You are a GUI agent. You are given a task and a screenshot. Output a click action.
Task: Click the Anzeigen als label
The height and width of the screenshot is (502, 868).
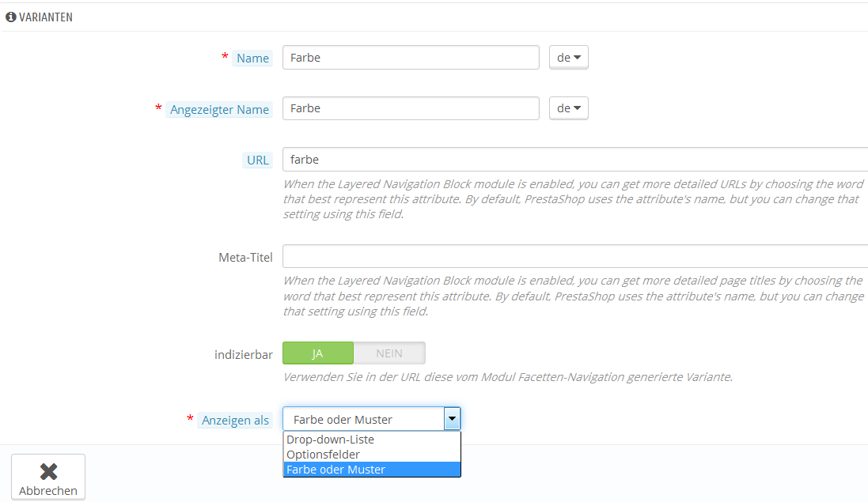click(x=235, y=420)
